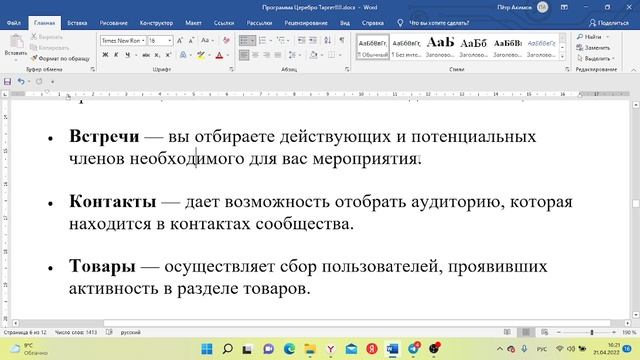Viewport: 640px width, 360px height.
Task: Expand the styles gallery
Action: (x=562, y=56)
